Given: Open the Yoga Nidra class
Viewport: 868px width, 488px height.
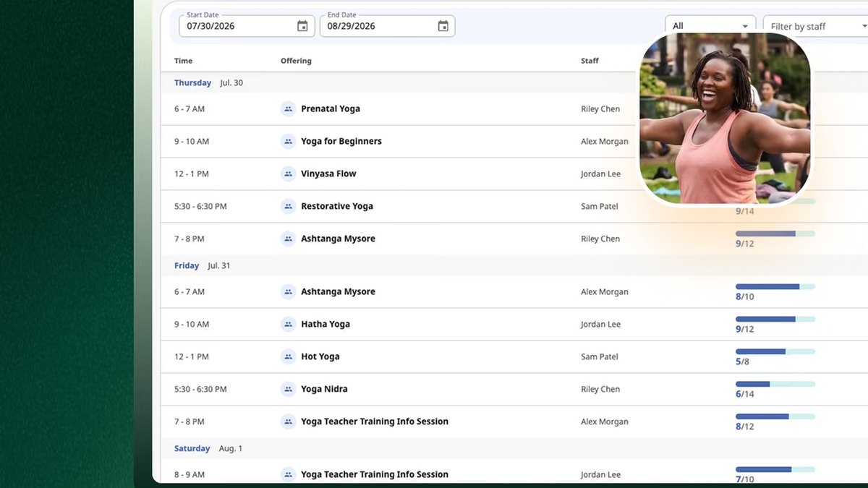Looking at the screenshot, I should click(324, 390).
